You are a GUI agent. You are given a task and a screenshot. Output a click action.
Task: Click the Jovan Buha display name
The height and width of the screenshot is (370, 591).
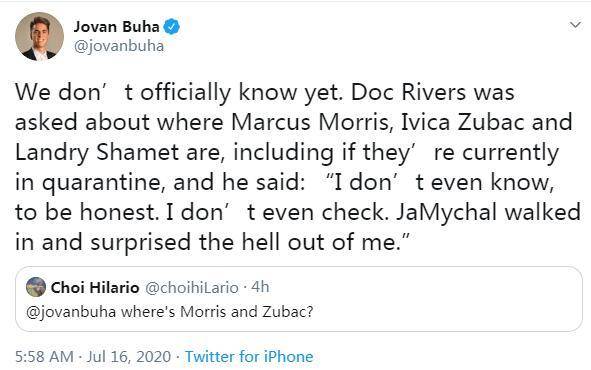(x=116, y=27)
